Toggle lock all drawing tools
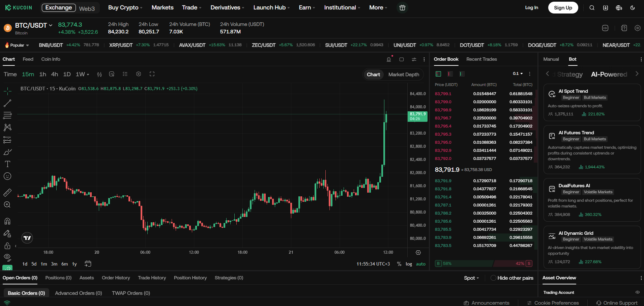 tap(7, 246)
